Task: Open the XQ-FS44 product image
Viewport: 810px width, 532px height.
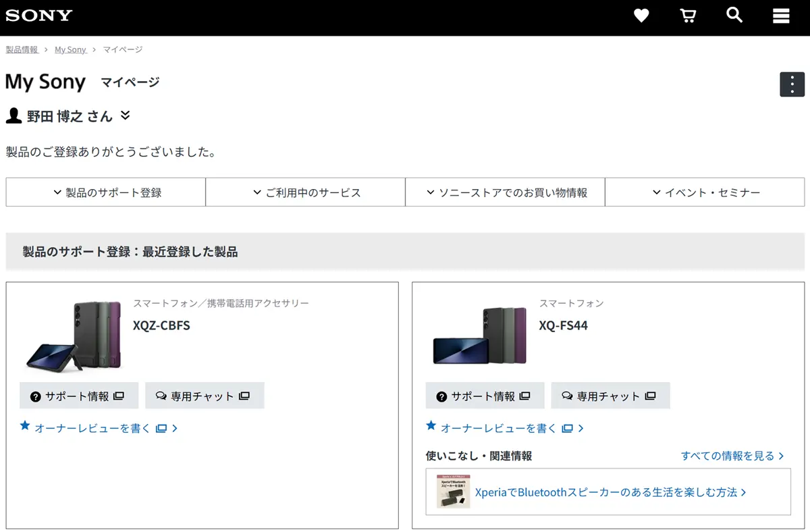Action: click(479, 336)
